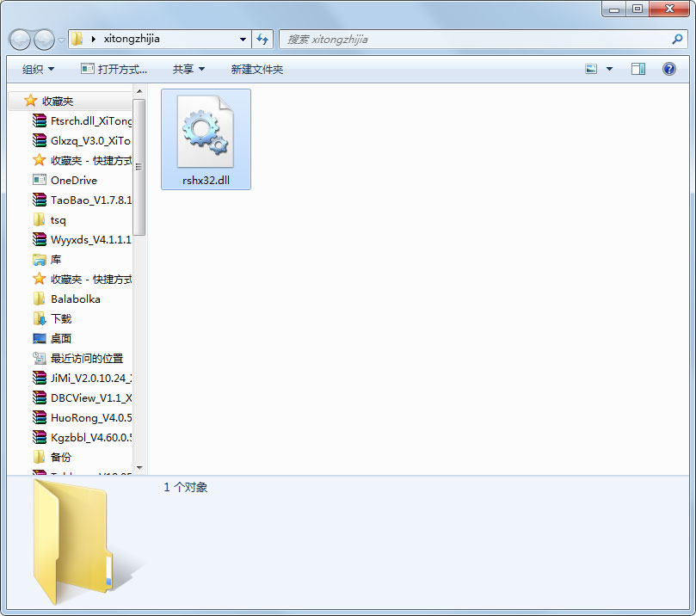Open the view options dropdown arrow
This screenshot has height=616, width=696.
[609, 69]
